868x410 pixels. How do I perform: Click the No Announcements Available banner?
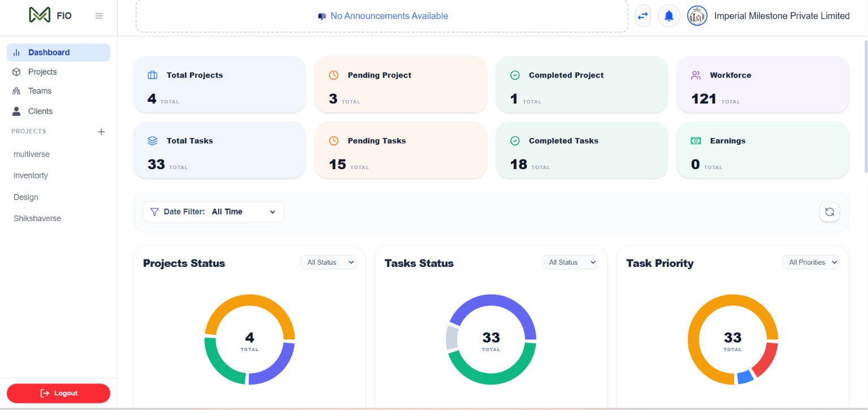coord(382,16)
